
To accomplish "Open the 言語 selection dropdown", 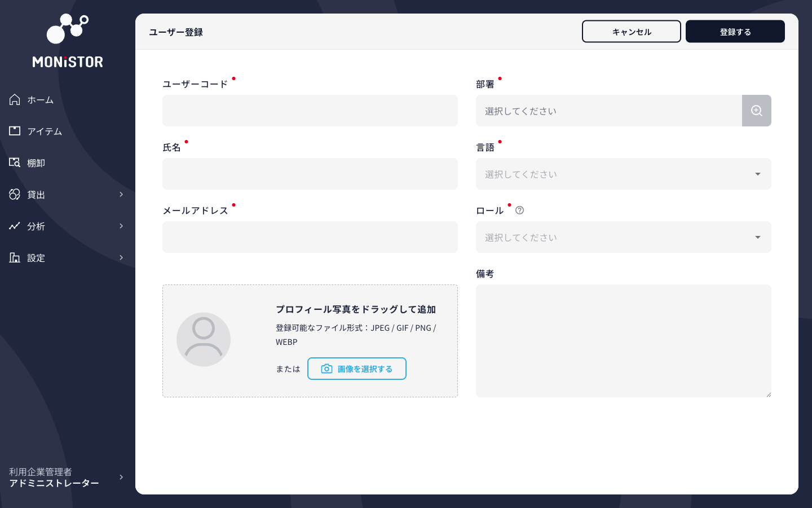I will click(x=624, y=174).
